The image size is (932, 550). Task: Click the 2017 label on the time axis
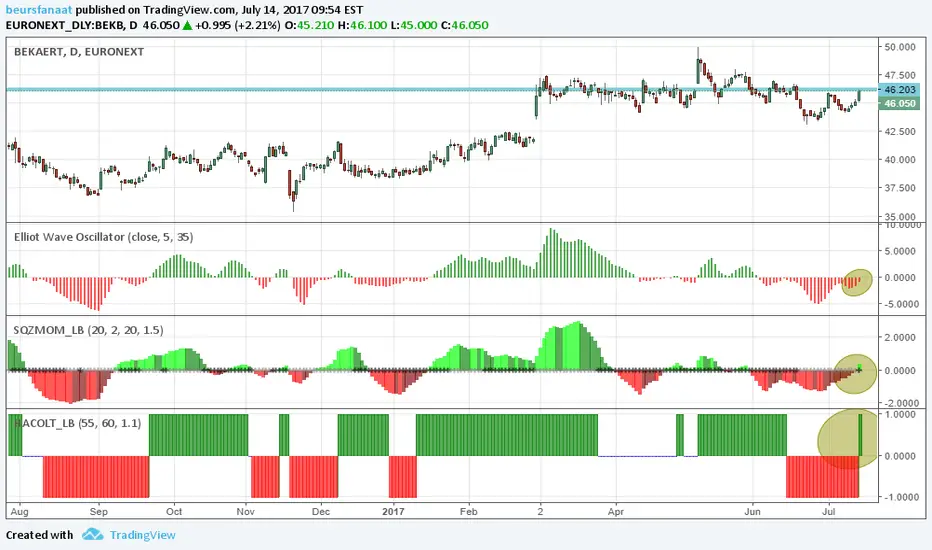[393, 511]
